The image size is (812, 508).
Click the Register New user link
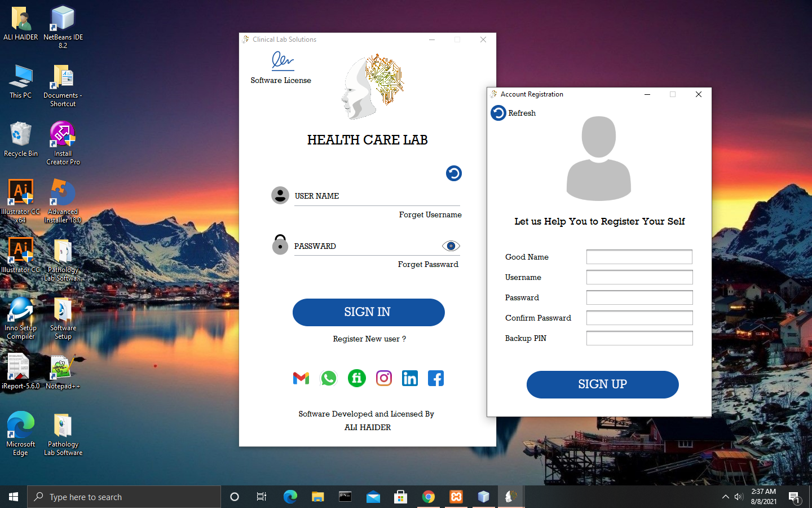point(368,339)
